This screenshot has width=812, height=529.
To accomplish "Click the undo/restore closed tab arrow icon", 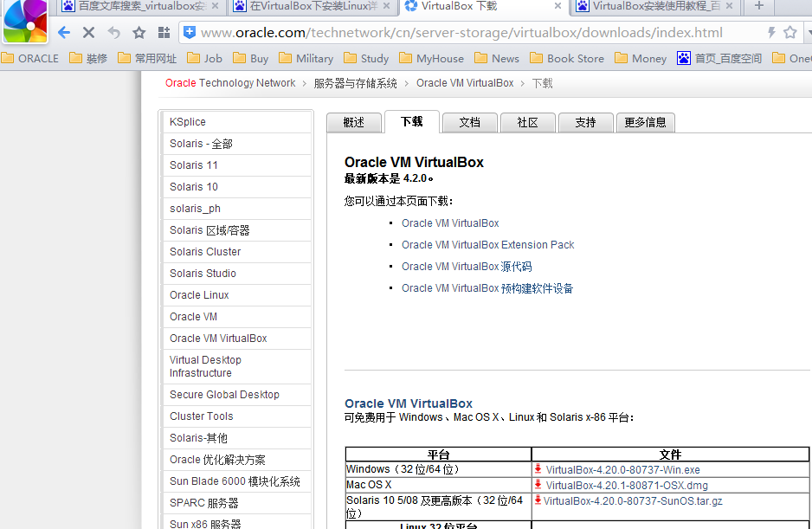I will coord(114,33).
